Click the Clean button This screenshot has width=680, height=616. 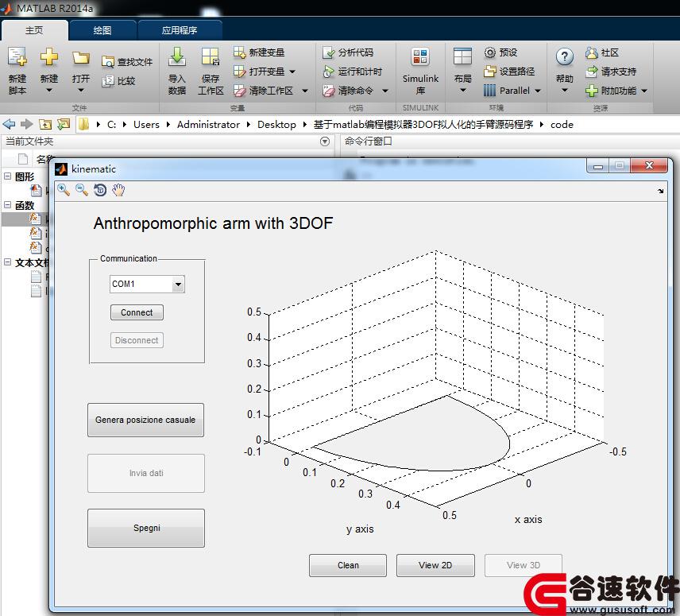[348, 565]
